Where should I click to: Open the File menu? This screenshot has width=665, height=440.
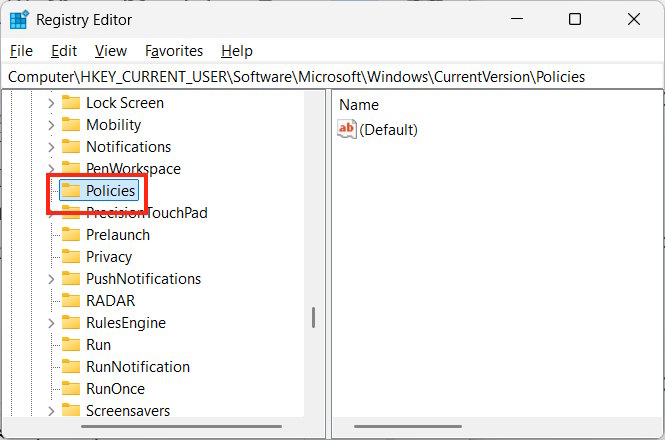[21, 51]
